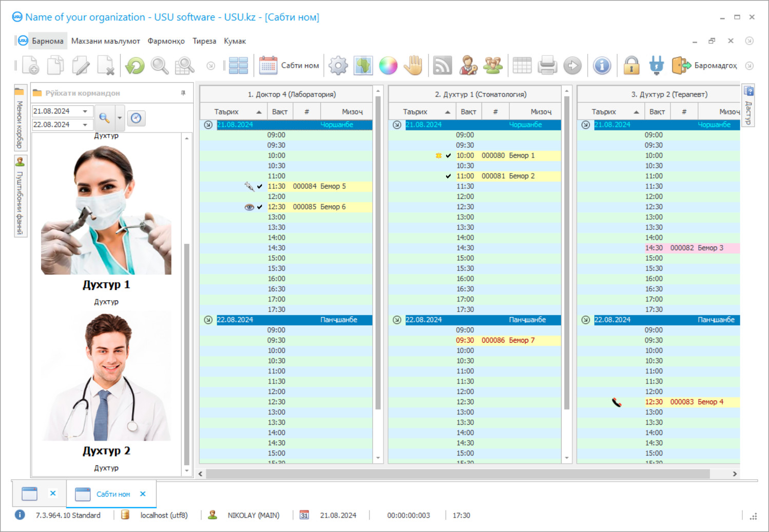Open the Кумак menu
This screenshot has height=532, width=769.
click(235, 41)
